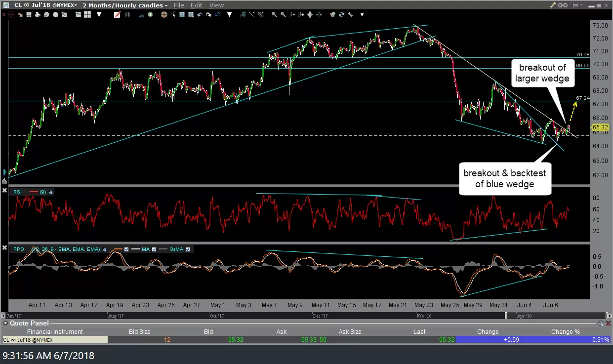The image size is (613, 364).
Task: Click the Ask Size column header
Action: pos(350,332)
